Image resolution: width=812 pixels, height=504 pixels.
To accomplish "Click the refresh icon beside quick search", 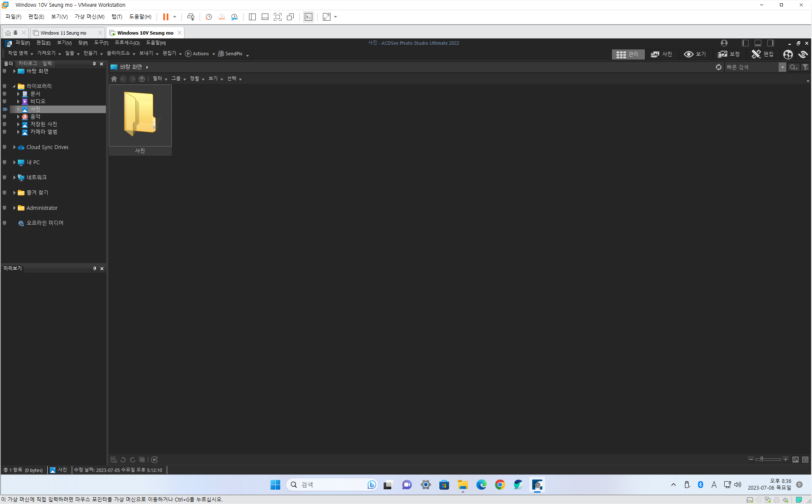I will (718, 67).
